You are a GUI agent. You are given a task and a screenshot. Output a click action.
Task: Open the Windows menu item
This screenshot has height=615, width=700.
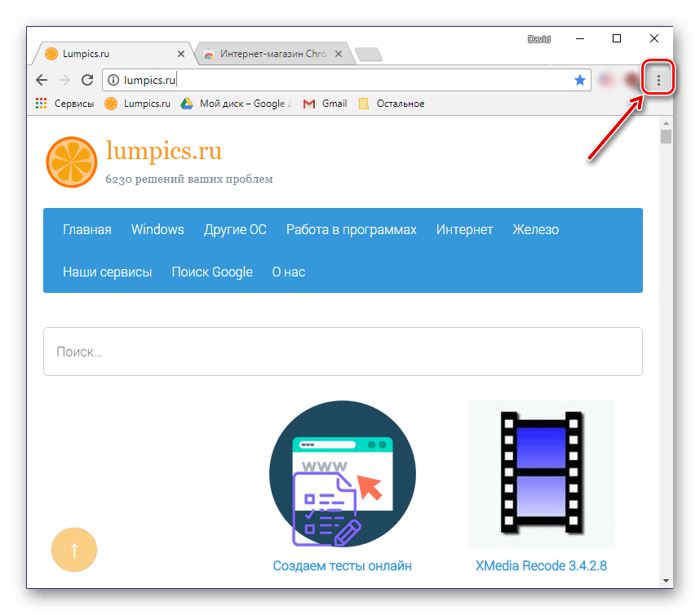(x=157, y=229)
